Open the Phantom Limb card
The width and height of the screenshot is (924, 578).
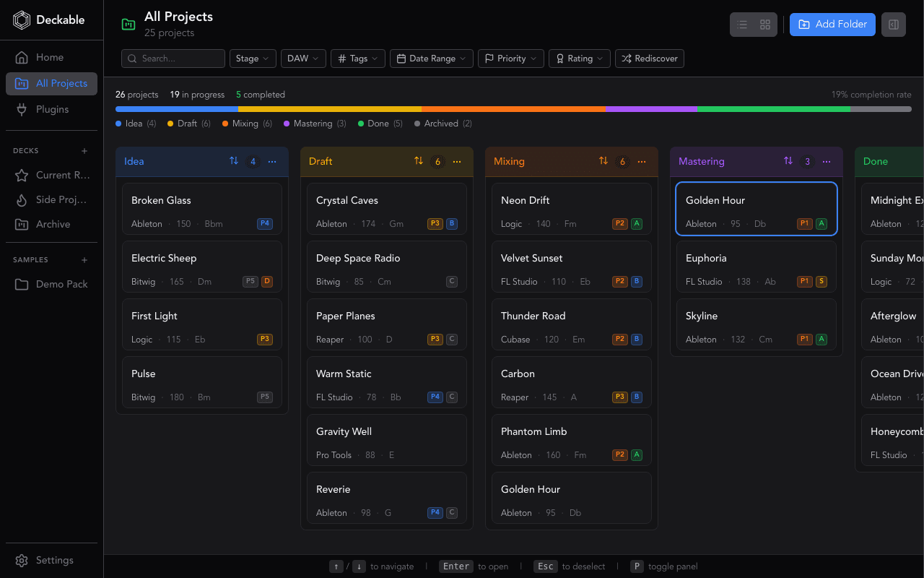pyautogui.click(x=572, y=440)
